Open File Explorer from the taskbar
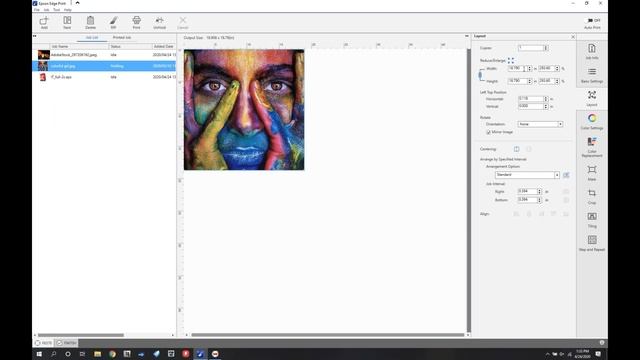The width and height of the screenshot is (640, 360). (x=97, y=354)
